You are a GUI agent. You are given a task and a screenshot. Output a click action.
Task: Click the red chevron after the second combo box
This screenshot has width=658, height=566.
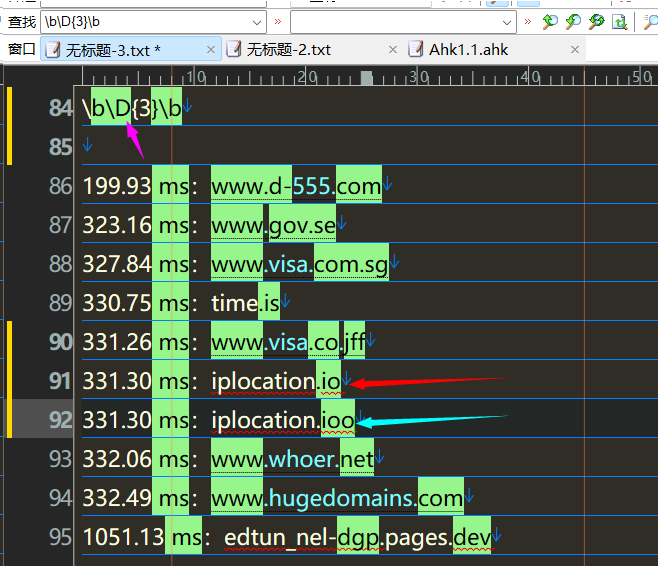pos(527,21)
